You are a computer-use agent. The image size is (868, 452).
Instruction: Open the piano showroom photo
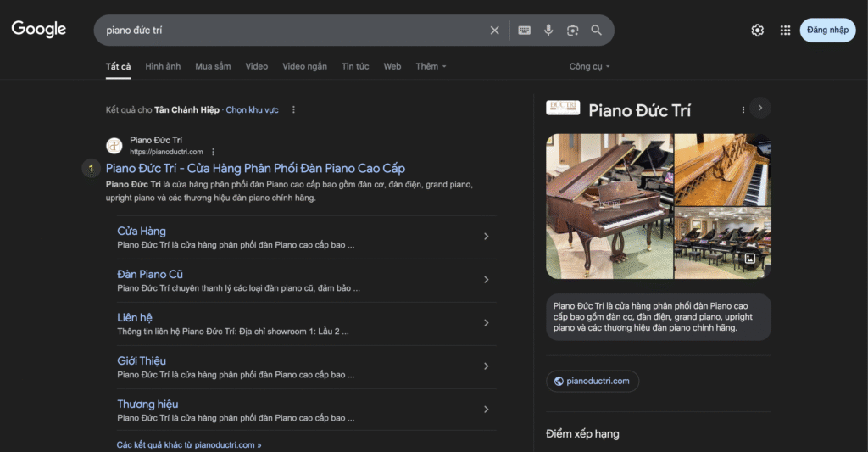click(722, 243)
